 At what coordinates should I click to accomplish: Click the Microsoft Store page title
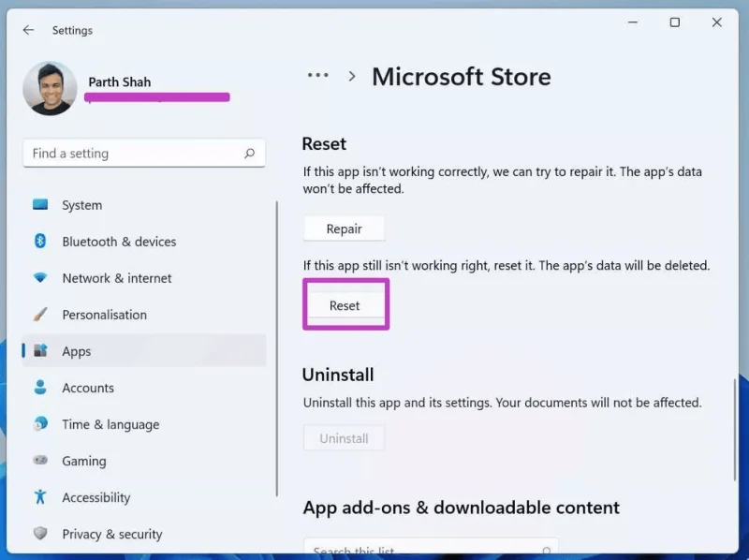tap(462, 77)
